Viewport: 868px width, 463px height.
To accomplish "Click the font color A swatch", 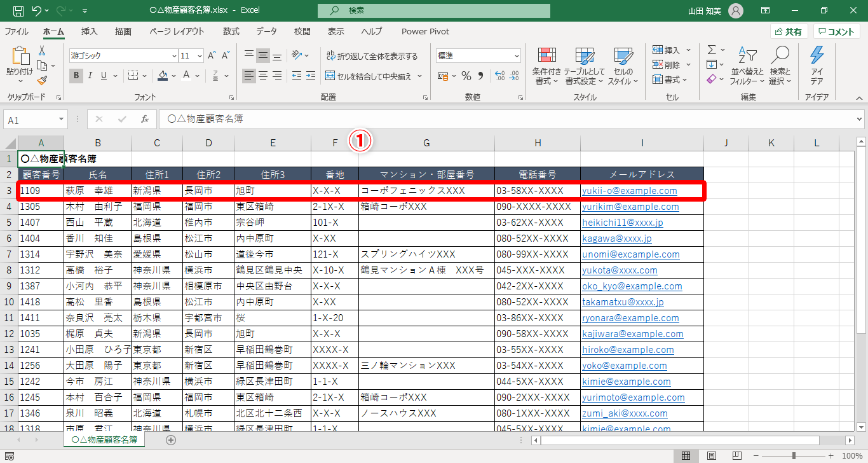I will click(x=187, y=76).
